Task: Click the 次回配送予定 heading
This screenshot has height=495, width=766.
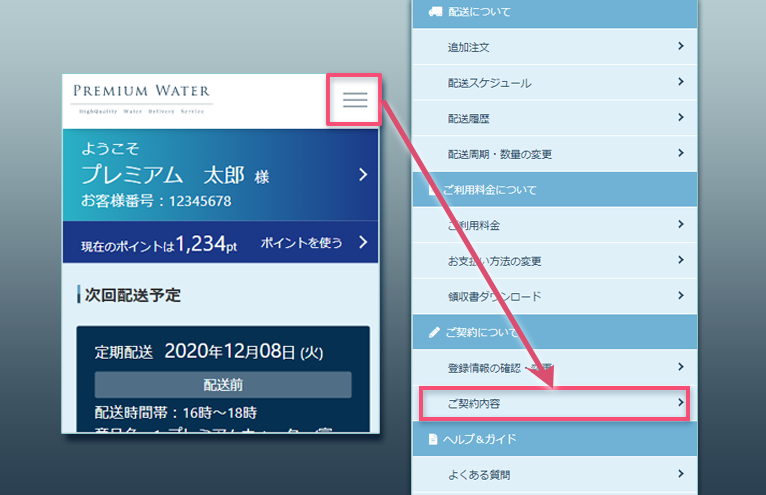Action: (x=132, y=295)
